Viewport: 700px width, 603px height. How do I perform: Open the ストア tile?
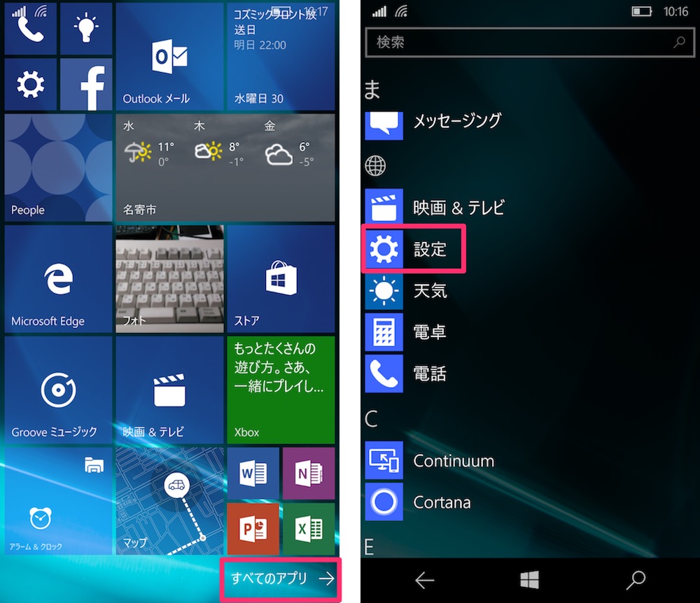(x=281, y=278)
